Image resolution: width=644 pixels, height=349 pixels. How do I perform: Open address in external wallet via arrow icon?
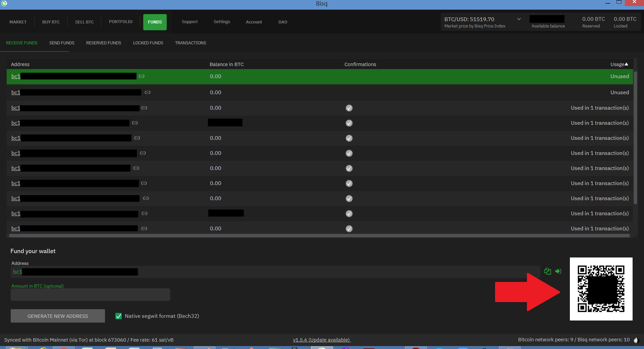558,272
